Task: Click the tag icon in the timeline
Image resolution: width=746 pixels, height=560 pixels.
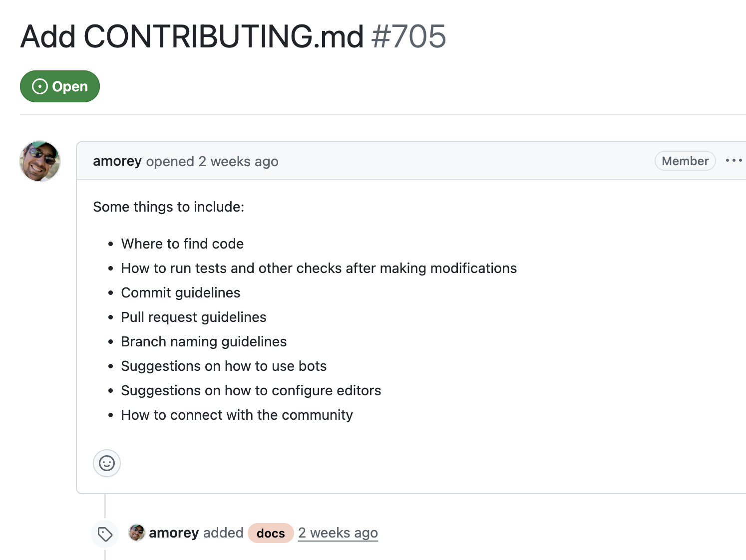Action: (x=105, y=534)
